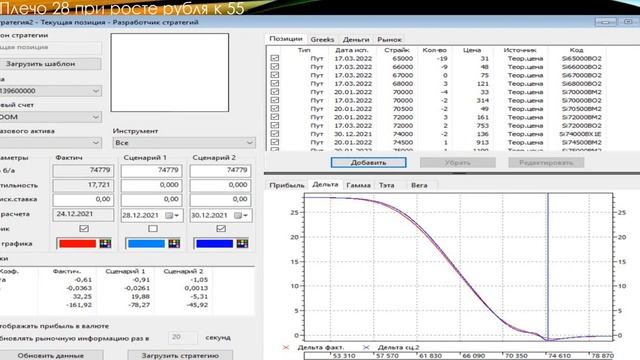The image size is (640, 360).
Task: Sort positions by the Цена column header
Action: pyautogui.click(x=472, y=50)
